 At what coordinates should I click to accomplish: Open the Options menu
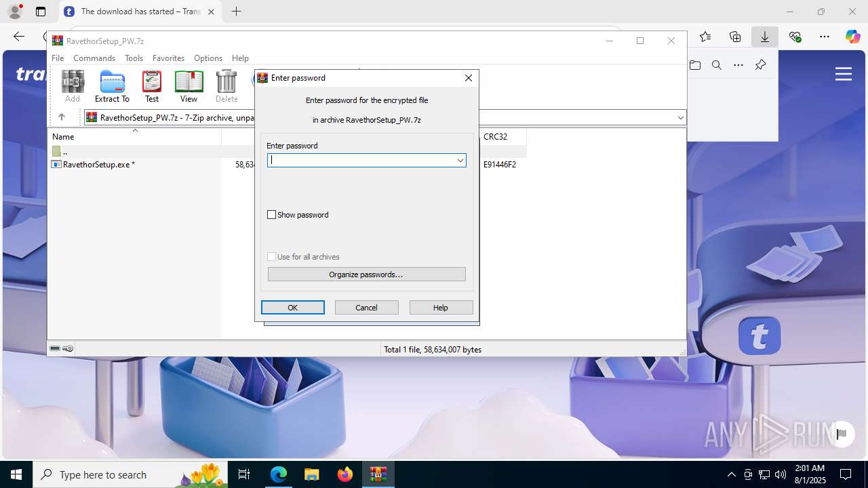[208, 58]
